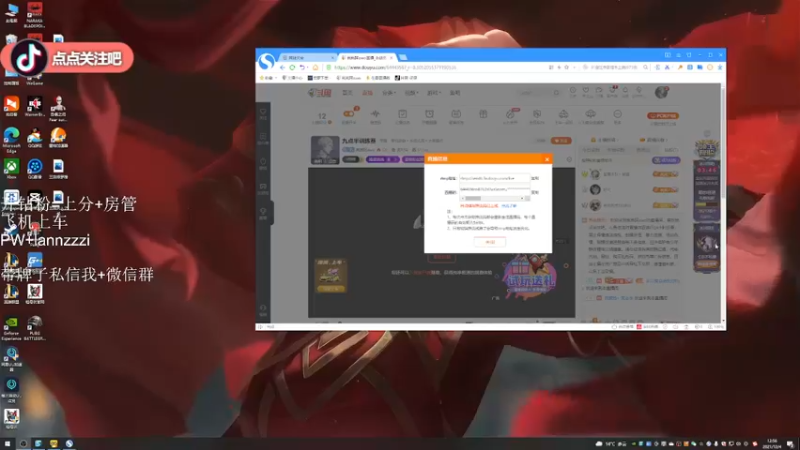Image resolution: width=800 pixels, height=450 pixels.
Task: Open the heart icon in left sidebar
Action: [263, 113]
